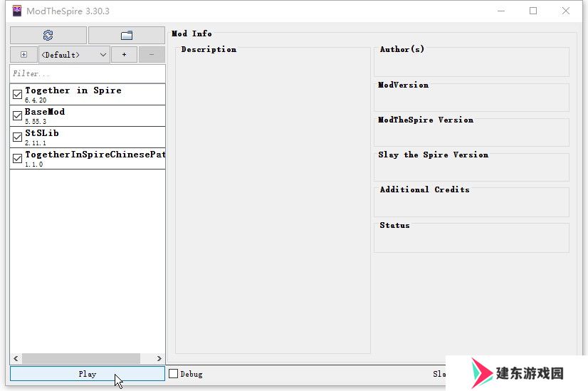Minimize the ModTheSpire window
588x391 pixels.
pos(501,11)
